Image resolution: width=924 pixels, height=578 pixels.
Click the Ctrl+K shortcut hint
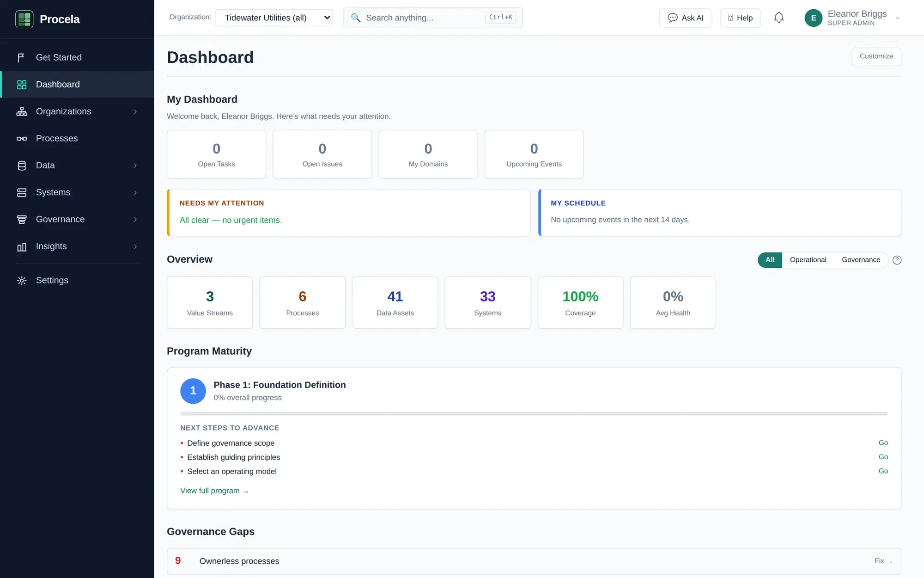point(500,18)
